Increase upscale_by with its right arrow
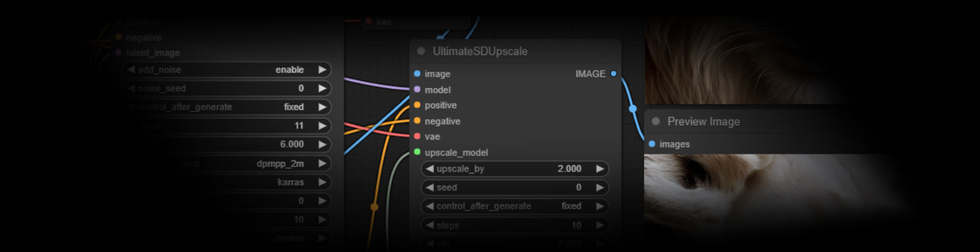The height and width of the screenshot is (252, 980). [600, 169]
